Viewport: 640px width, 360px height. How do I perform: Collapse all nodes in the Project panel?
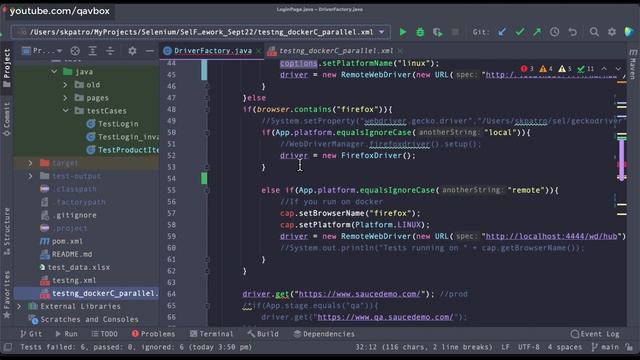point(110,51)
